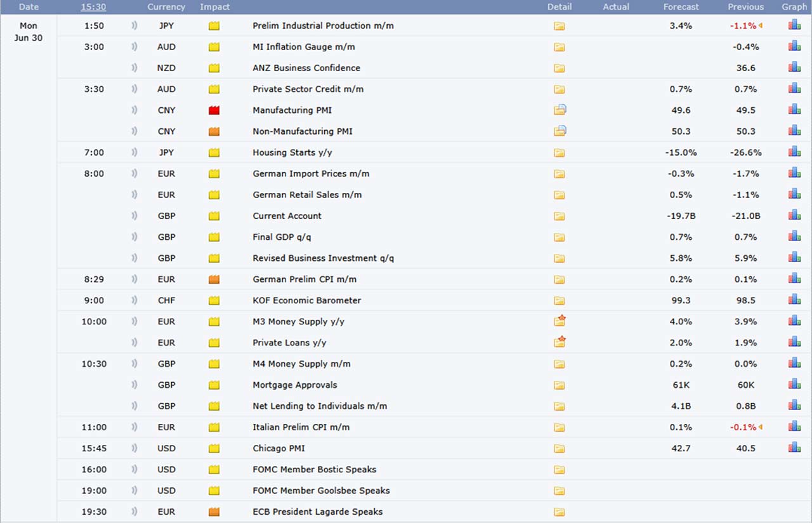Click the Impact column header
This screenshot has height=523, width=812.
[x=214, y=7]
